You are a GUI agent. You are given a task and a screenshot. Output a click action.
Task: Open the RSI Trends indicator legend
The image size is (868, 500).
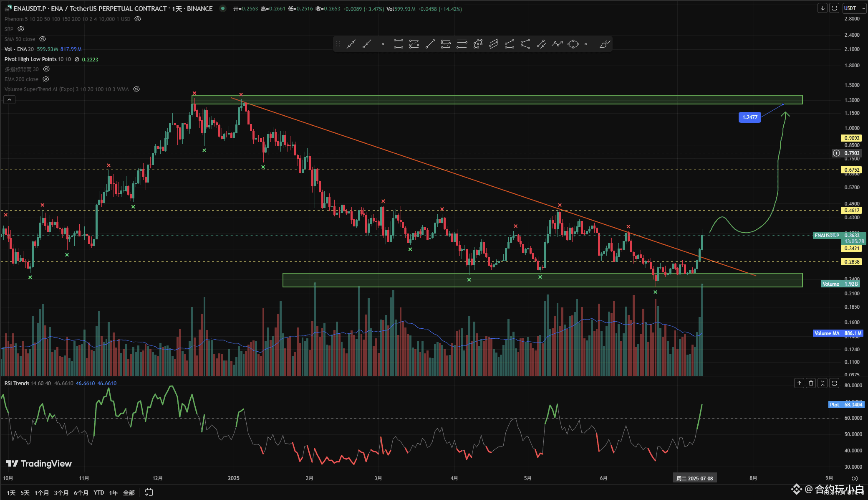(28, 383)
